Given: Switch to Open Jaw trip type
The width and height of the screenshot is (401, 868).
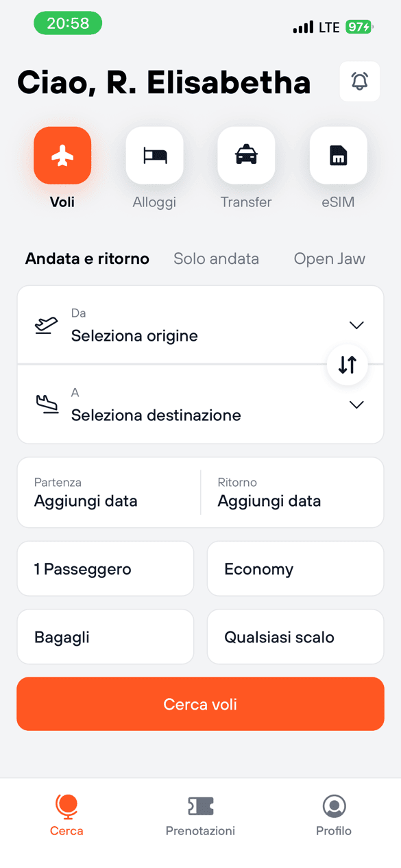Looking at the screenshot, I should 329,258.
